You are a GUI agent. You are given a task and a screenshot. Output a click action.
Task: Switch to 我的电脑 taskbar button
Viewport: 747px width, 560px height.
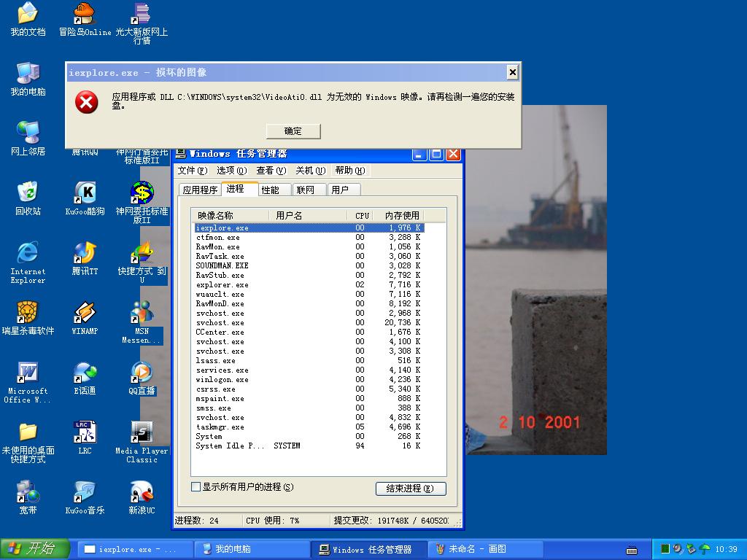252,549
